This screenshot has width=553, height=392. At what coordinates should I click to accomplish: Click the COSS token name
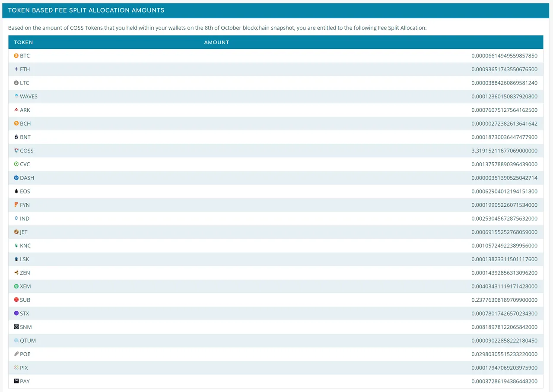pos(26,151)
